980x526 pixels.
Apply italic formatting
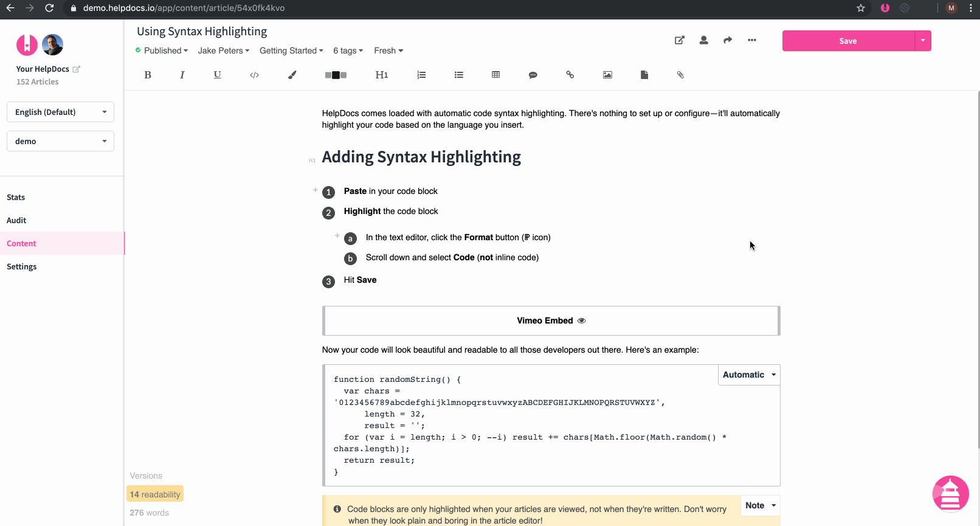182,75
